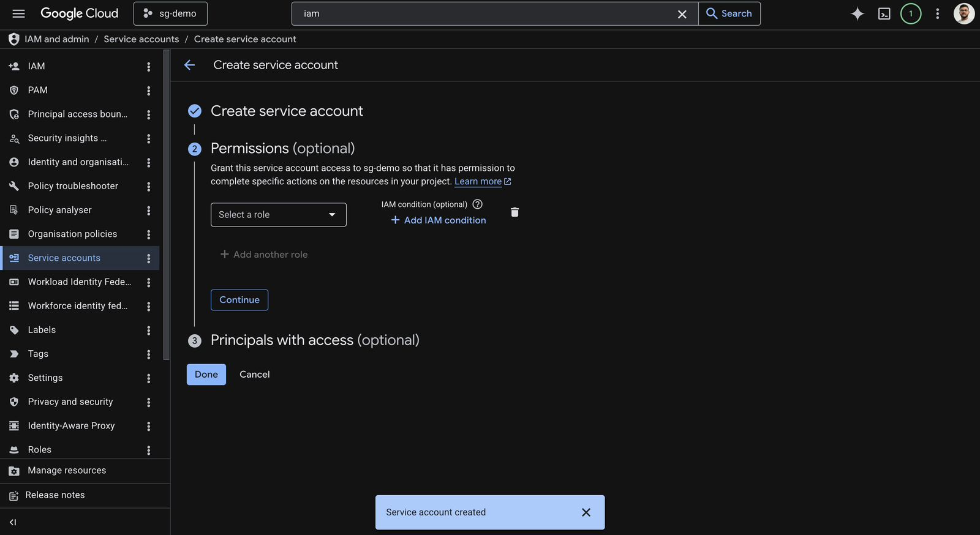980x535 pixels.
Task: Open more options for Organisation policies
Action: 148,234
